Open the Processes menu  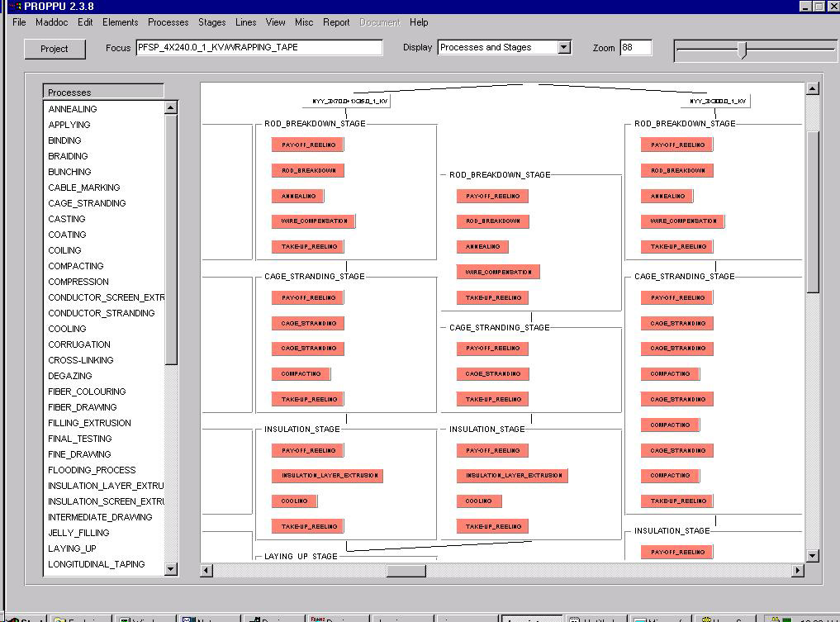(x=168, y=22)
